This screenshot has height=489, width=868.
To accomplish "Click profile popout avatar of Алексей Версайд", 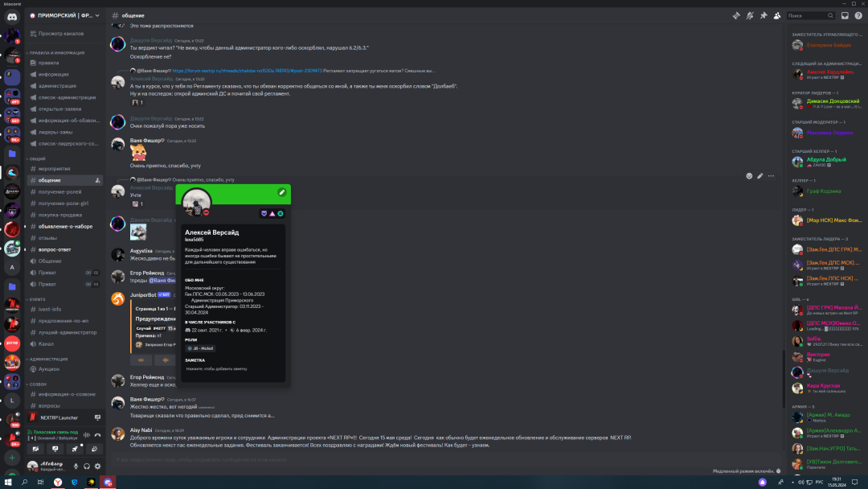I will [x=197, y=202].
